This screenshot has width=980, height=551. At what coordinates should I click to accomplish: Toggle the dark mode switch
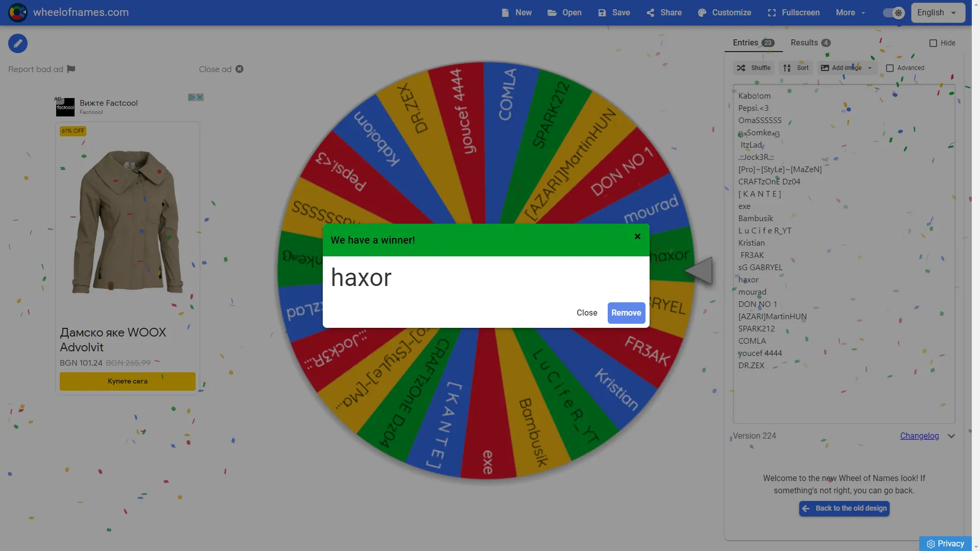894,13
